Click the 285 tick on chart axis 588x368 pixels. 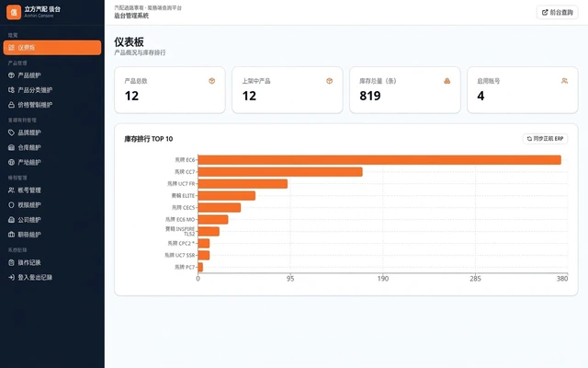tap(475, 279)
